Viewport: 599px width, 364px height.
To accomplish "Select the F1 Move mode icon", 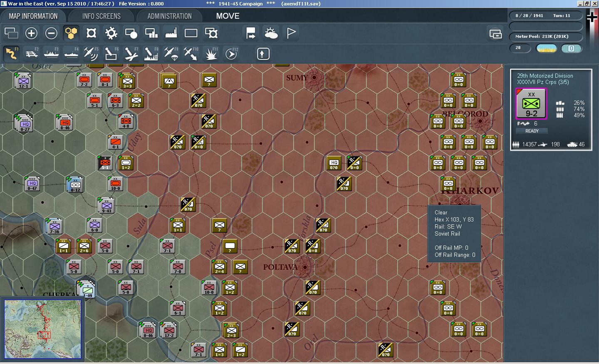I will [x=11, y=54].
